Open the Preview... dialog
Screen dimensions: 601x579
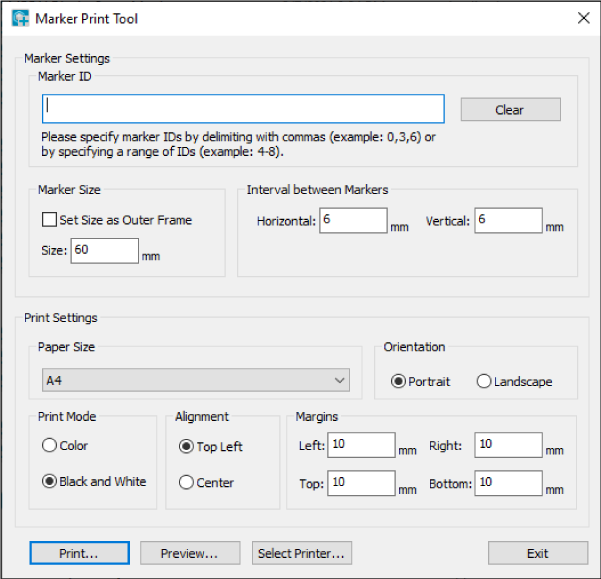(190, 553)
